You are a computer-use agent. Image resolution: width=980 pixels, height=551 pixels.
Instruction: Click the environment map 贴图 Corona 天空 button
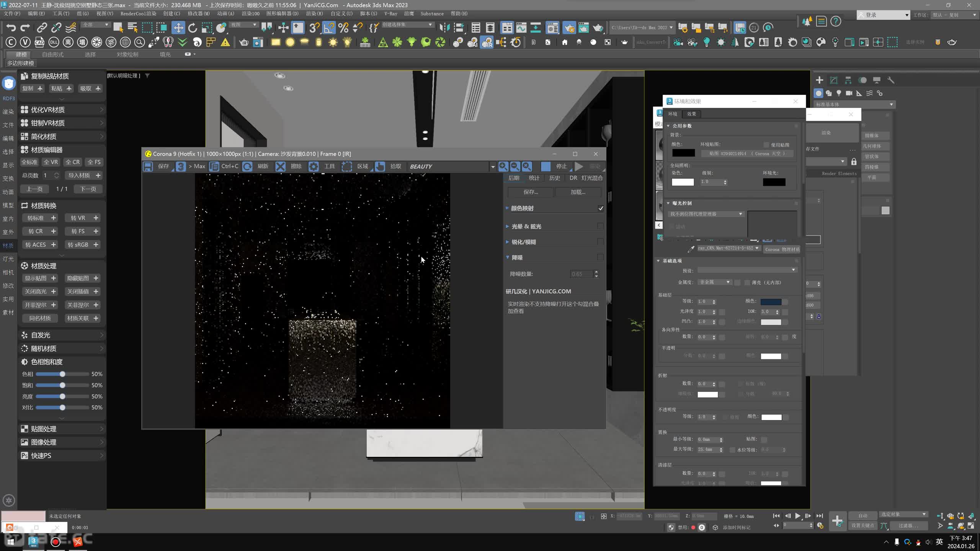pyautogui.click(x=747, y=153)
